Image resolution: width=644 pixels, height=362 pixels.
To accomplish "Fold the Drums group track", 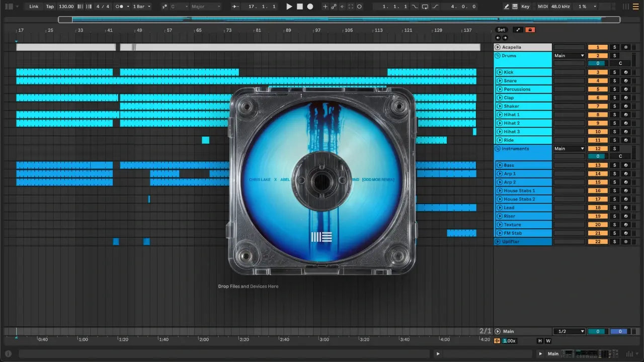I will pos(498,56).
